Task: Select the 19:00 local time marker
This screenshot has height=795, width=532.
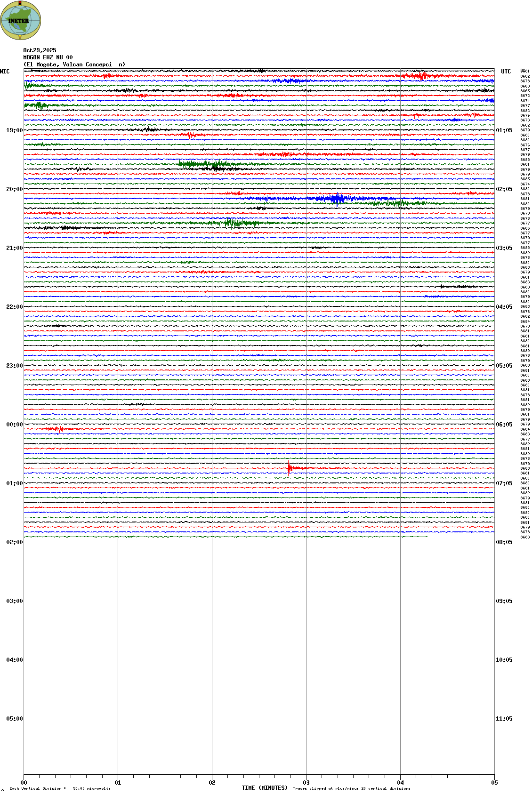Action: pos(14,130)
